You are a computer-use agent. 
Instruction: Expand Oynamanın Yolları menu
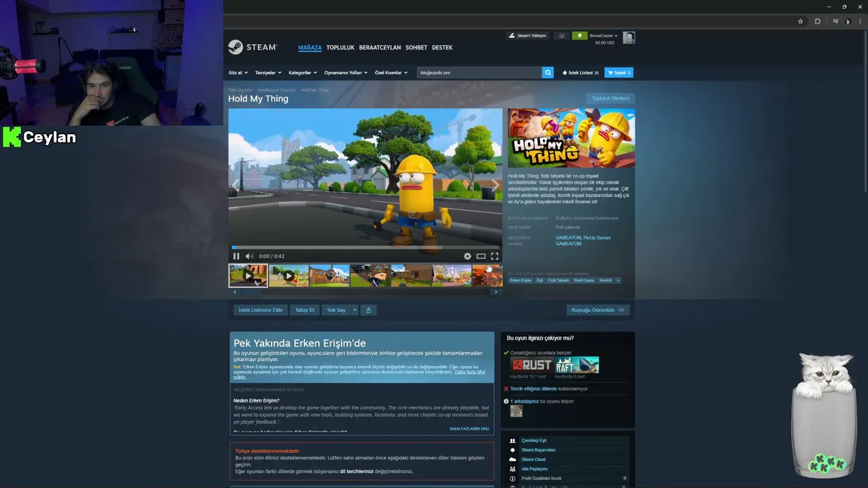pos(346,73)
